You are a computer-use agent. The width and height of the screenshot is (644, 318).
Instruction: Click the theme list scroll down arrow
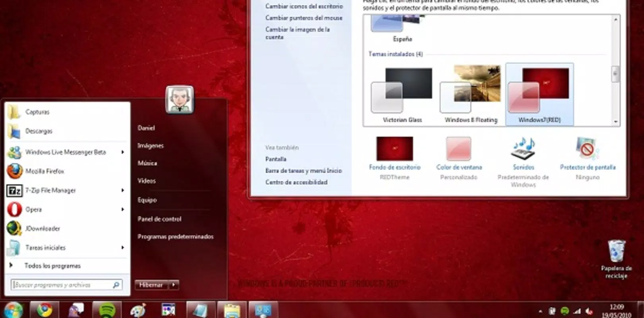click(x=615, y=122)
